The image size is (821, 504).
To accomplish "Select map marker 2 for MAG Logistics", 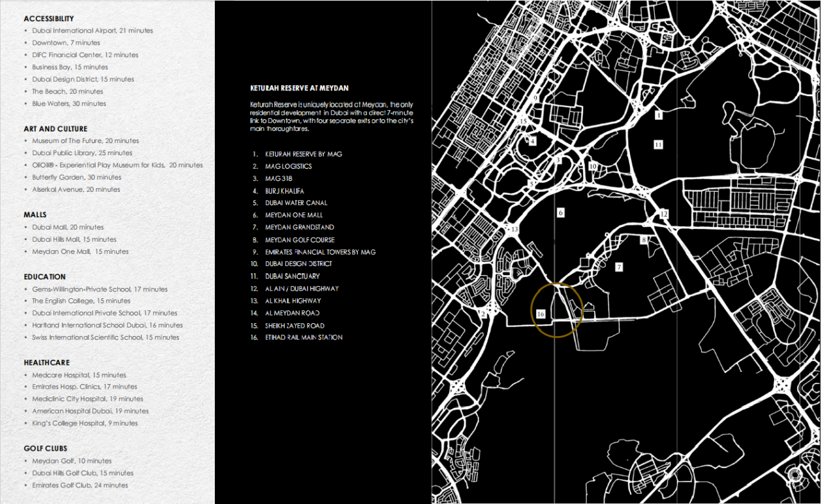I will click(x=483, y=314).
